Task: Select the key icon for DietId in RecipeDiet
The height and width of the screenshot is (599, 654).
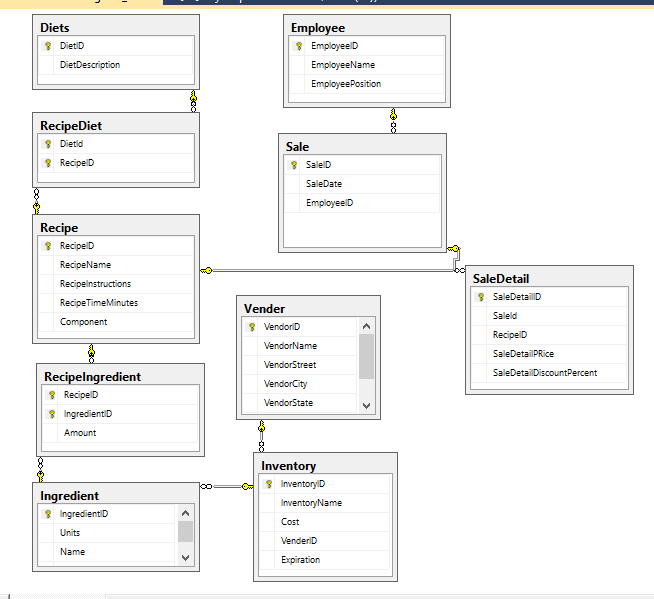Action: click(48, 144)
